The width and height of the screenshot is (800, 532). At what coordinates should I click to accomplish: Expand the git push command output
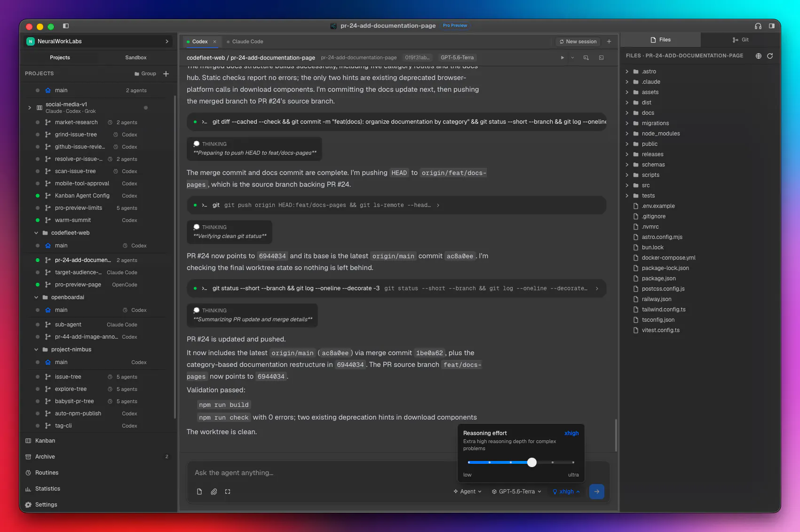point(438,205)
